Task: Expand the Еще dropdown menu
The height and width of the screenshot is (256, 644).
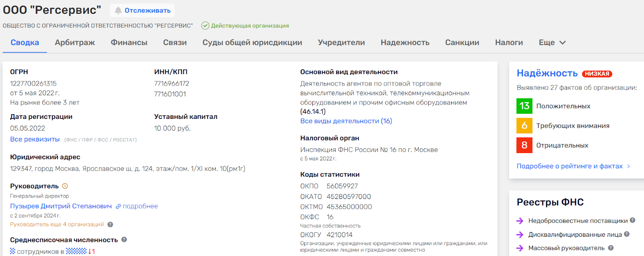Action: tap(552, 43)
